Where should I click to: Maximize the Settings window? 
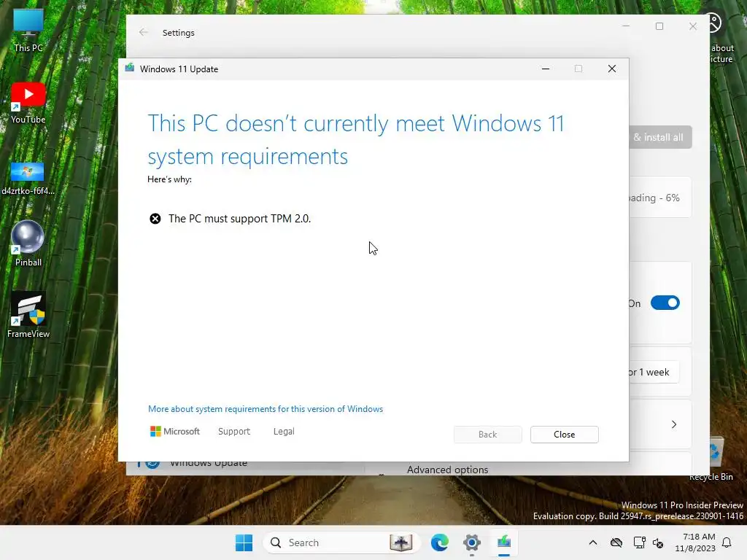click(659, 26)
